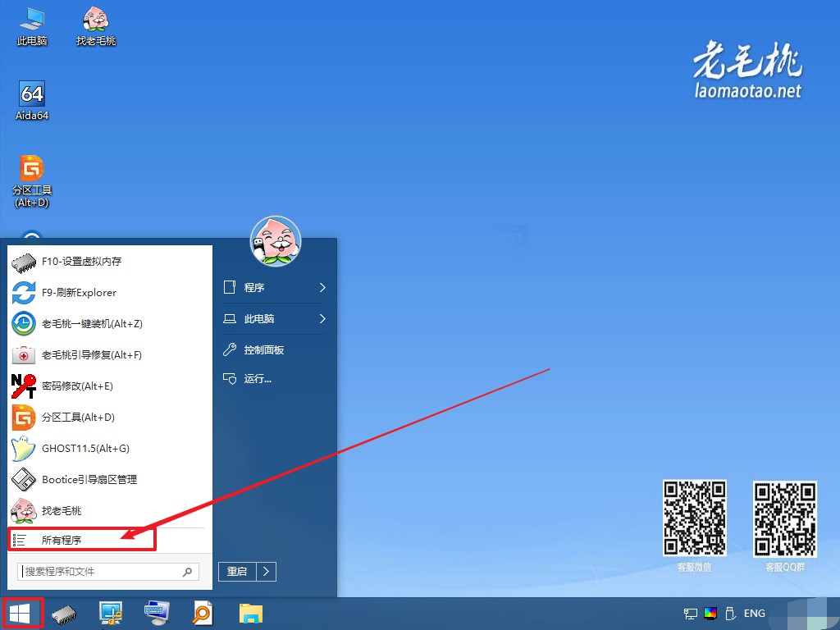The height and width of the screenshot is (630, 840).
Task: Launch 老毛桃一键装机(Alt+Z) from start menu
Action: click(x=110, y=323)
